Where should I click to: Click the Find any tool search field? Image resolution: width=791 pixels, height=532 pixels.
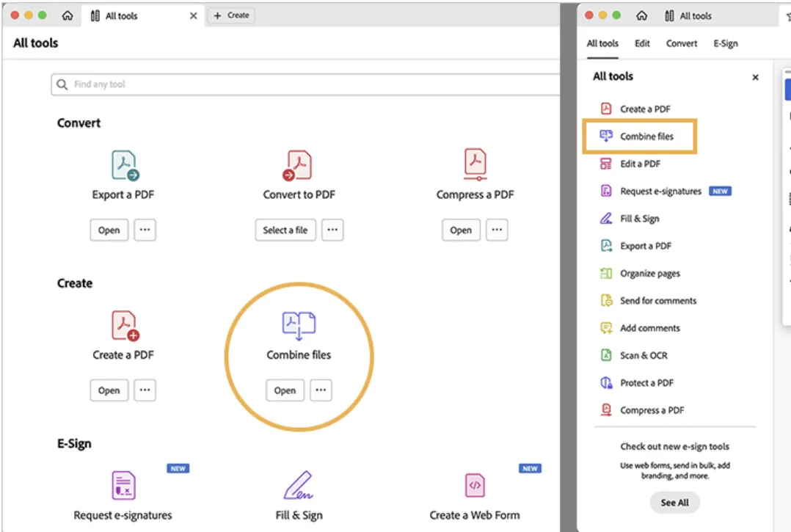point(306,84)
